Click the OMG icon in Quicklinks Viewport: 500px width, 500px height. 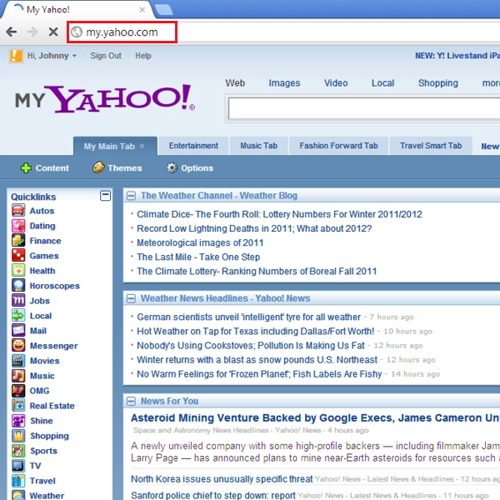18,391
